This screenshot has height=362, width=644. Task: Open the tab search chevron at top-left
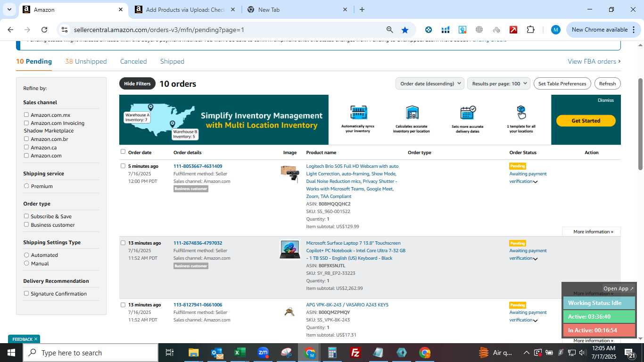point(9,9)
